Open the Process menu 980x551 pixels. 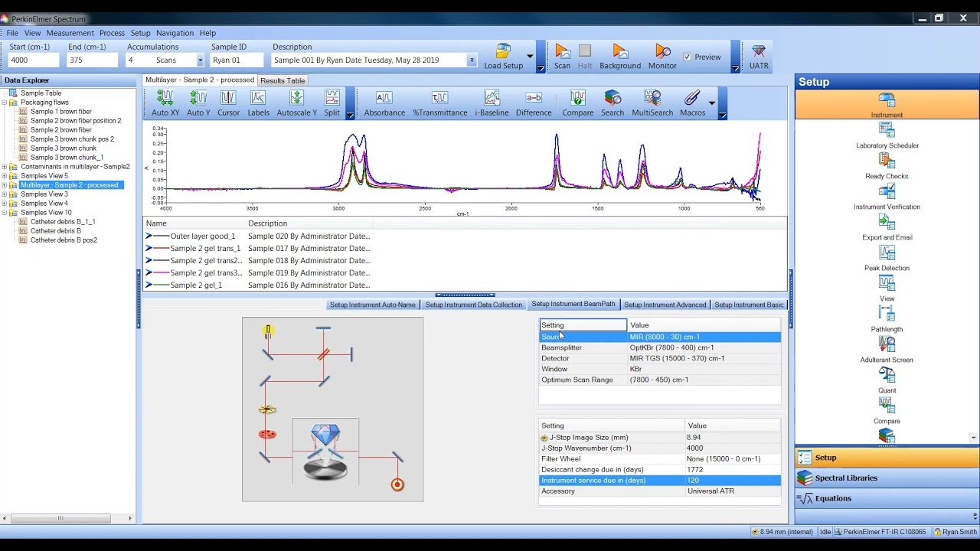pos(112,33)
